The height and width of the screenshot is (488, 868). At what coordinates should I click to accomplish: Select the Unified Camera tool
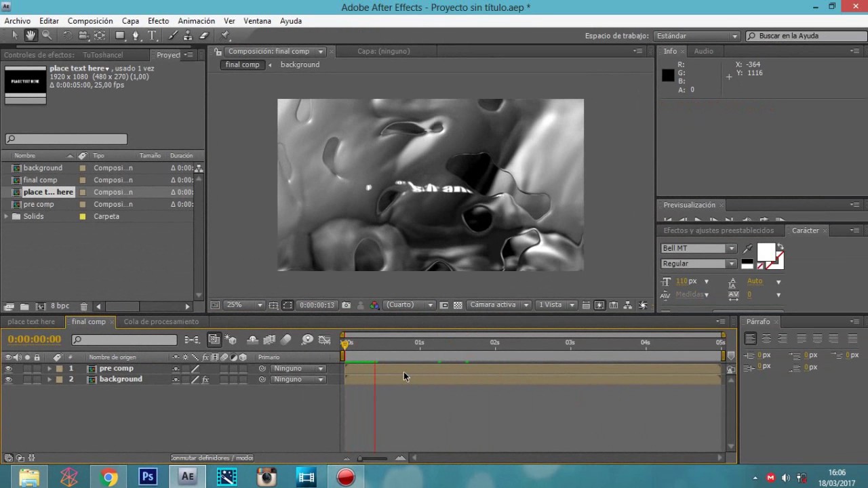point(83,35)
